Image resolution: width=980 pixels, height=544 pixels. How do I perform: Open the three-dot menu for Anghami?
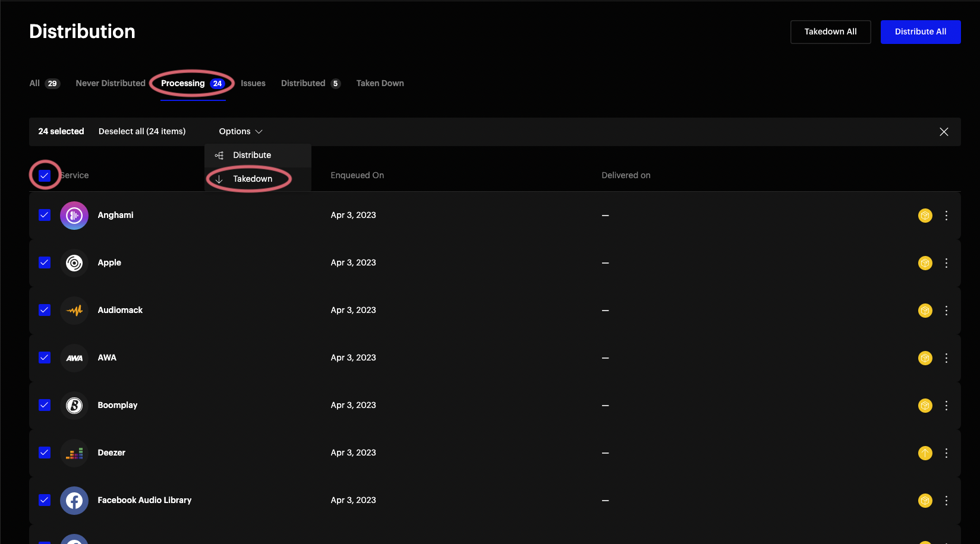click(947, 216)
